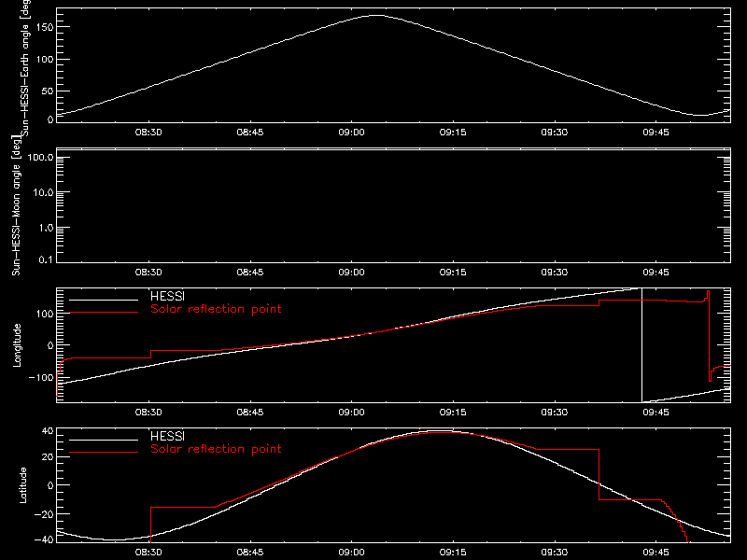Click 09:30 label under Longitude plot
This screenshot has width=747, height=560.
[x=555, y=413]
